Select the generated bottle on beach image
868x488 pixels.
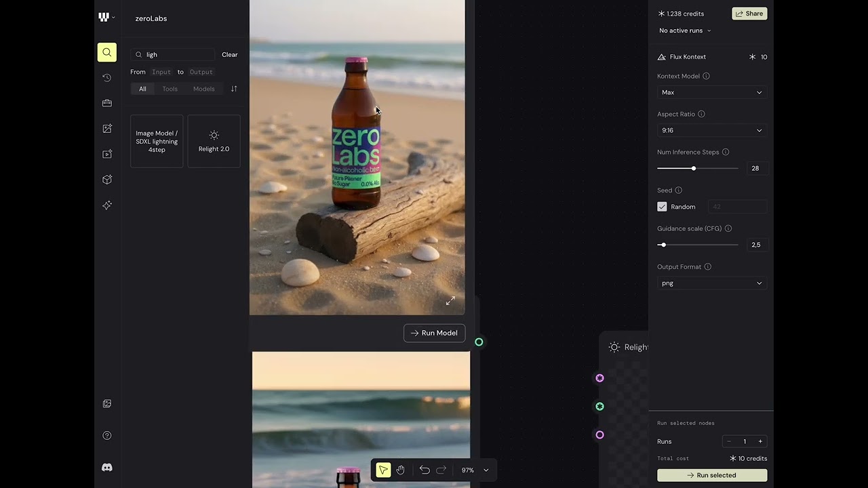click(357, 157)
